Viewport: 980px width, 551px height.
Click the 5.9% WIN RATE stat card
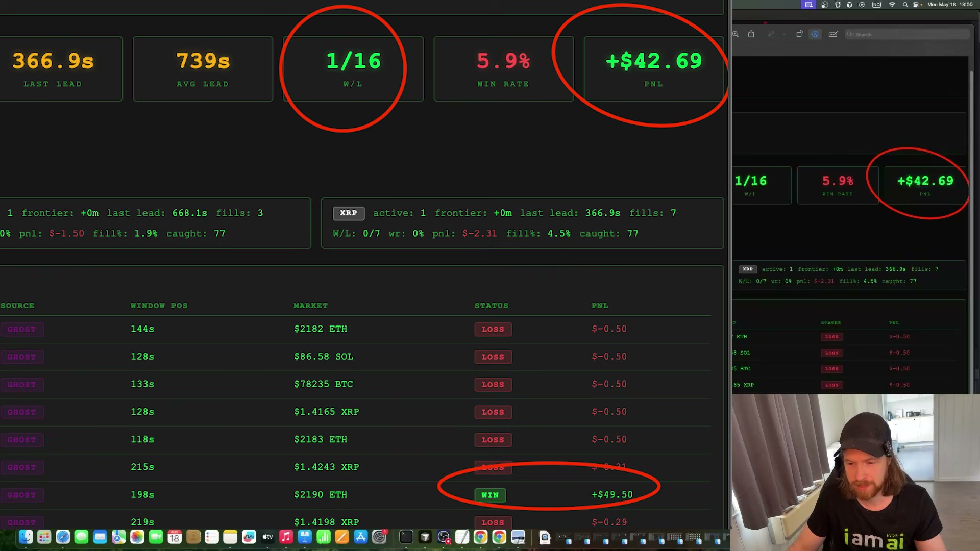(x=504, y=68)
